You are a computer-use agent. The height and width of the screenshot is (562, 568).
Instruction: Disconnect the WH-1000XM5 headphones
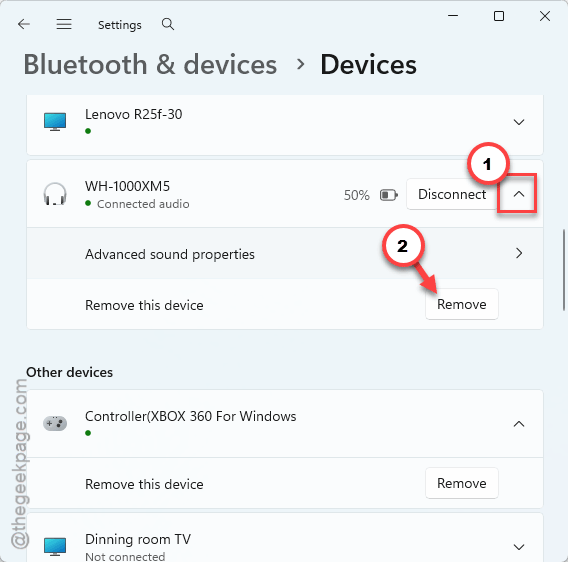[x=452, y=194]
